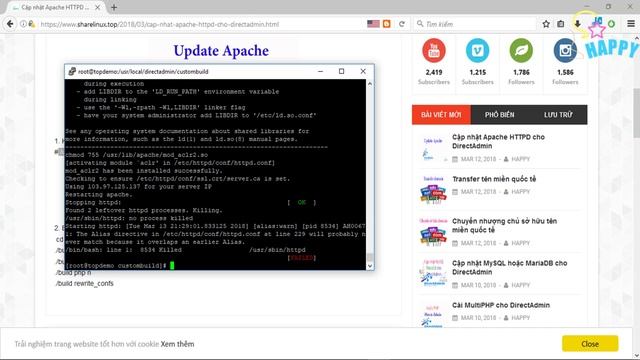The height and width of the screenshot is (360, 640).
Task: Click terminal scrollbar down arrow
Action: pyautogui.click(x=370, y=266)
